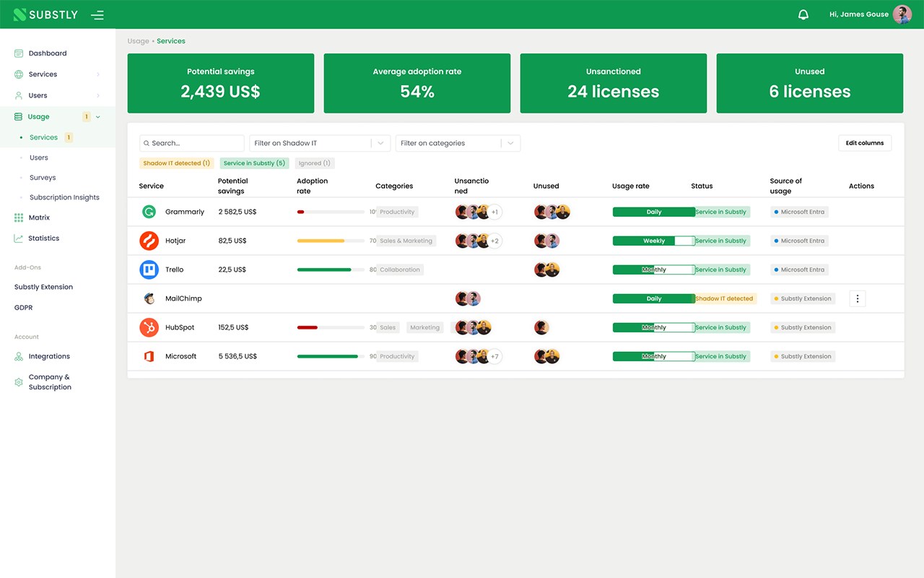The image size is (924, 578).
Task: Click Grammarly adoption rate bar
Action: click(x=331, y=212)
